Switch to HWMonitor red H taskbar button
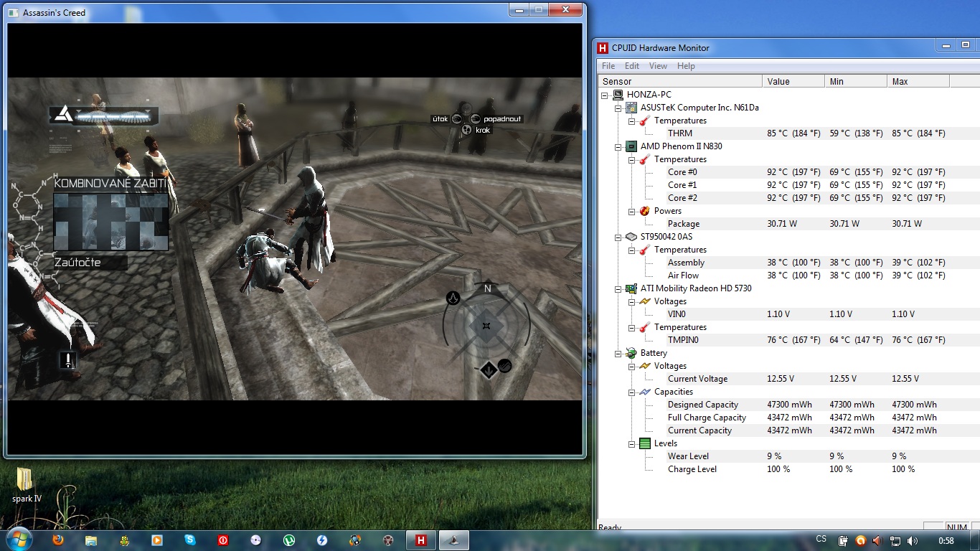Image resolution: width=980 pixels, height=551 pixels. pyautogui.click(x=422, y=540)
